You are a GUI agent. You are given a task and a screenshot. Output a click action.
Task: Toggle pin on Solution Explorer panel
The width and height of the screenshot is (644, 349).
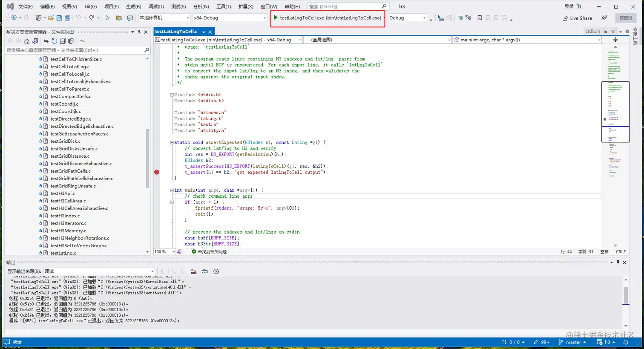[x=139, y=32]
